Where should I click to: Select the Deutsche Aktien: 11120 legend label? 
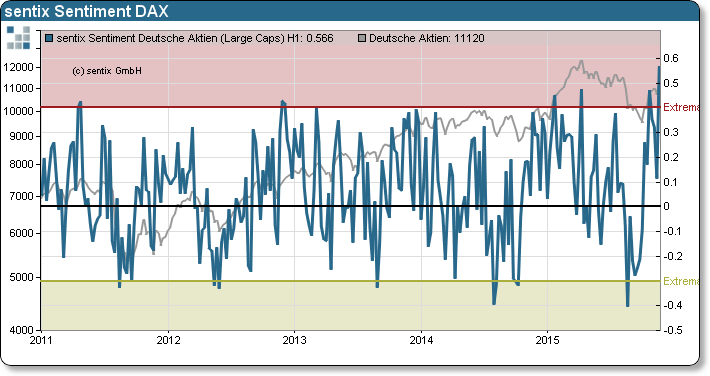tap(427, 39)
